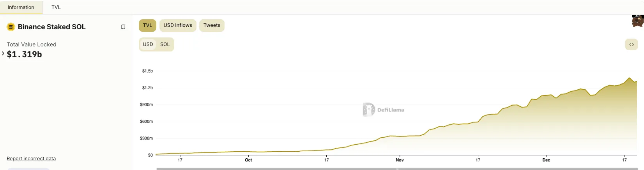Click the $1.2b y-axis label
The image size is (644, 170).
coord(147,88)
